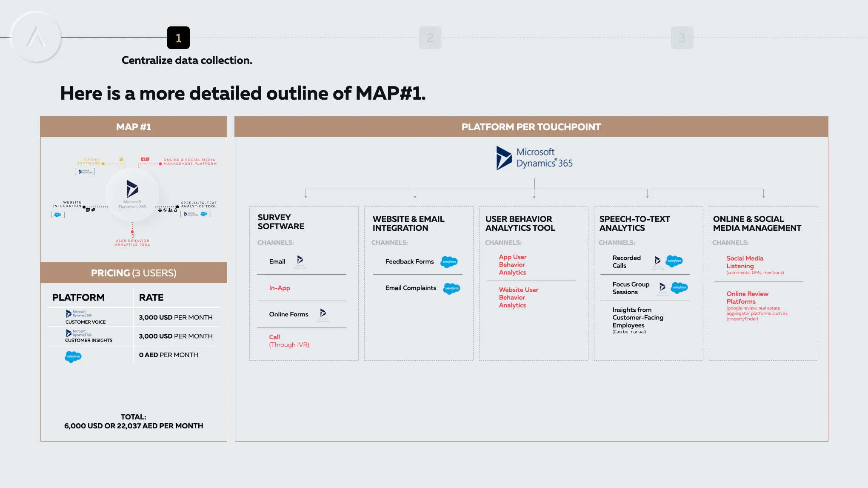Select step 1 marker
The image size is (868, 488).
[178, 38]
